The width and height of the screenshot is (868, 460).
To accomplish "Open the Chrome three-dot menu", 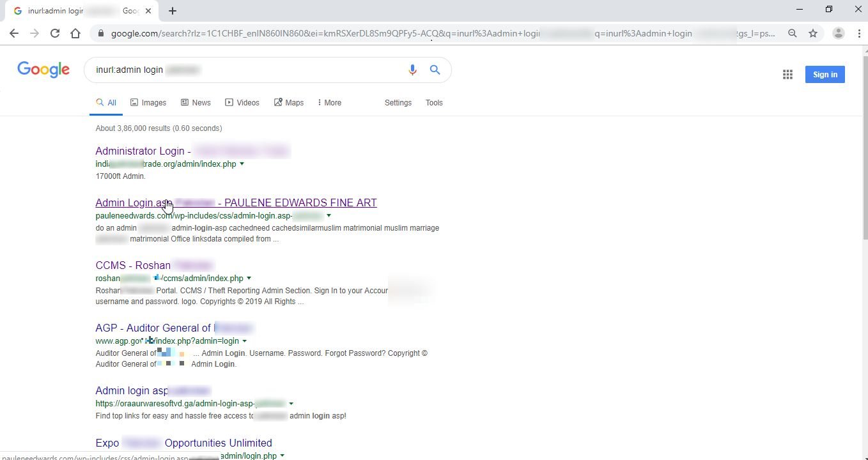I will point(859,33).
